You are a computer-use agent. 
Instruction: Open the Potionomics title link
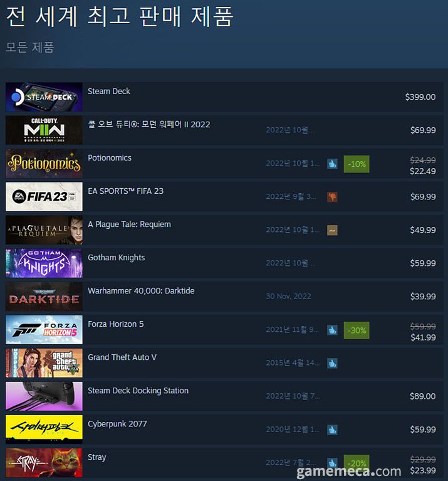click(110, 157)
